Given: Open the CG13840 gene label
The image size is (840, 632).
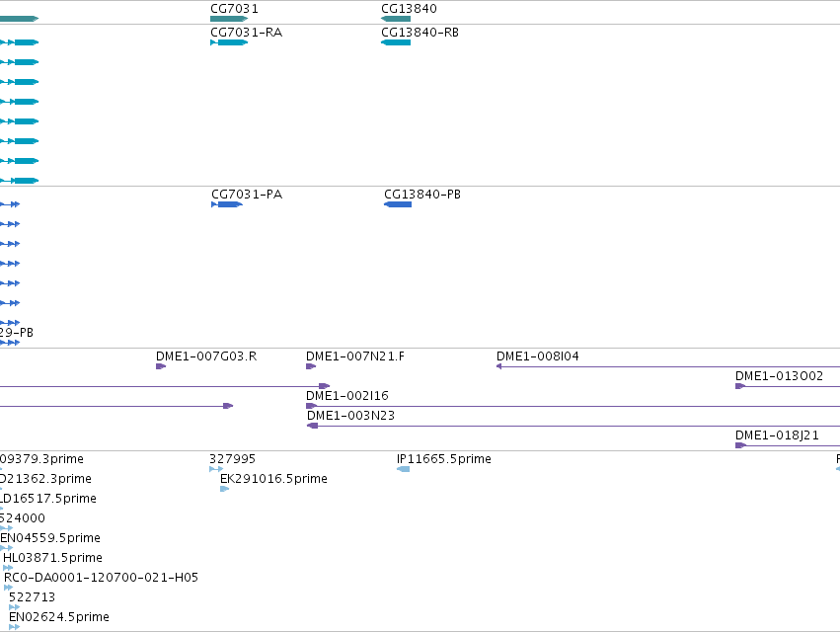Looking at the screenshot, I should pos(409,9).
